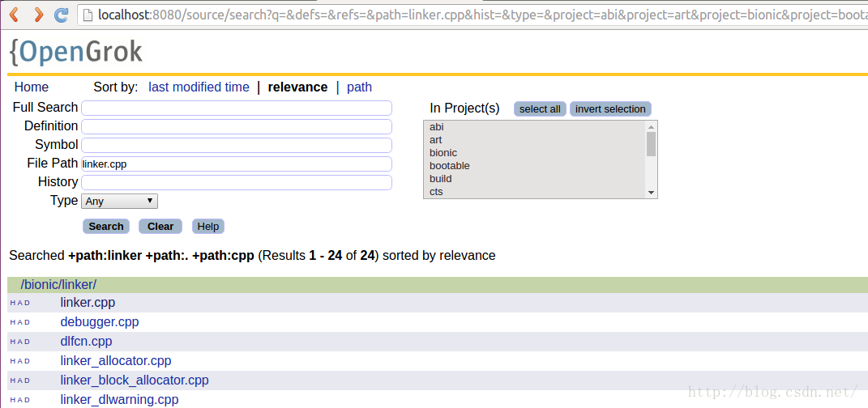Open the /bionic/linker/ directory link

coord(58,285)
